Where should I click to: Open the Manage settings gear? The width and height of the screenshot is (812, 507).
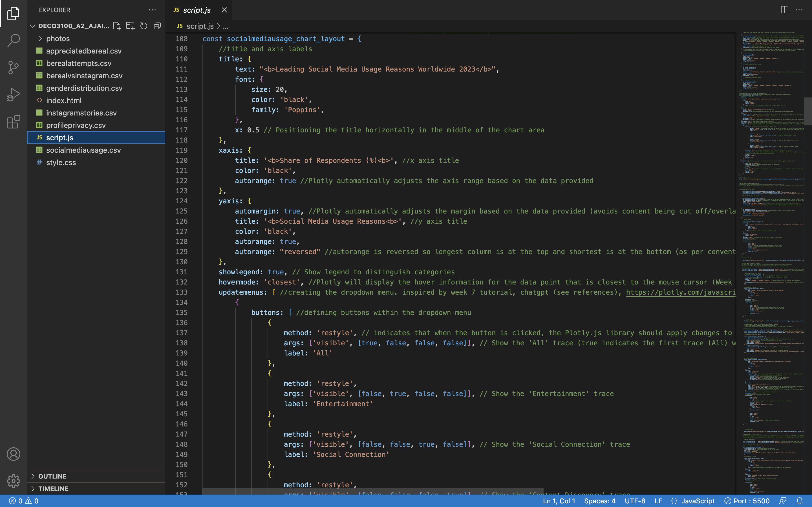click(14, 481)
